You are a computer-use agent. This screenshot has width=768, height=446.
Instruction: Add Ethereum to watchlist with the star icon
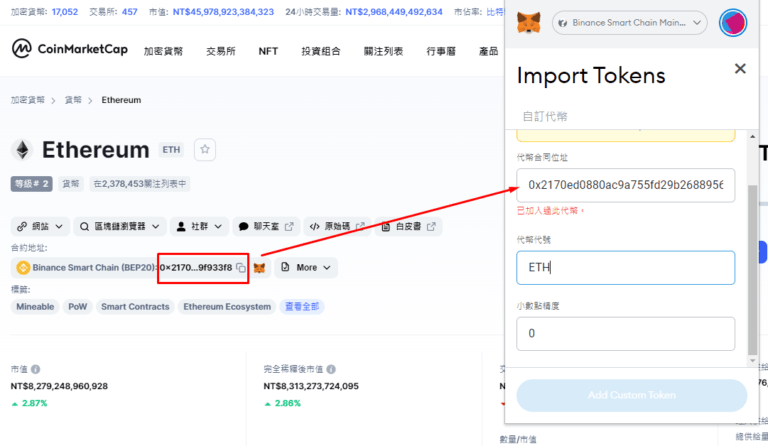(205, 149)
